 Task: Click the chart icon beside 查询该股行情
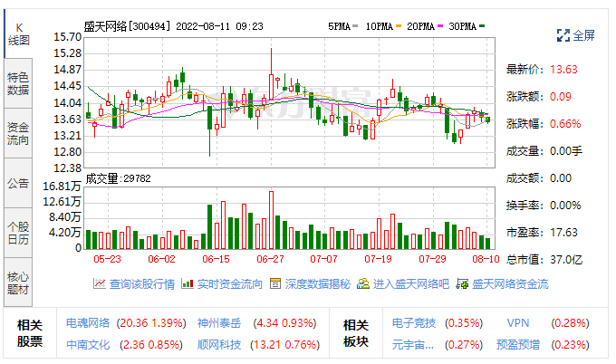tap(100, 283)
